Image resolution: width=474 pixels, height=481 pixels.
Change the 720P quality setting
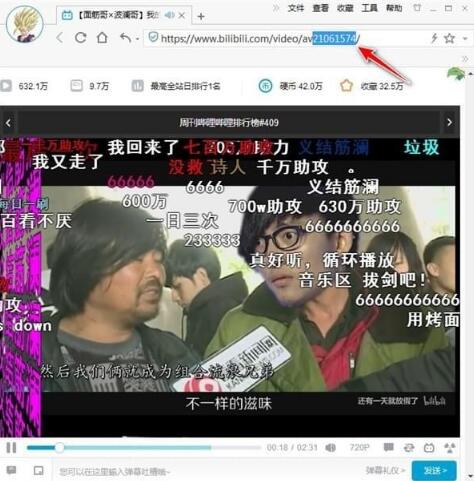pyautogui.click(x=359, y=447)
